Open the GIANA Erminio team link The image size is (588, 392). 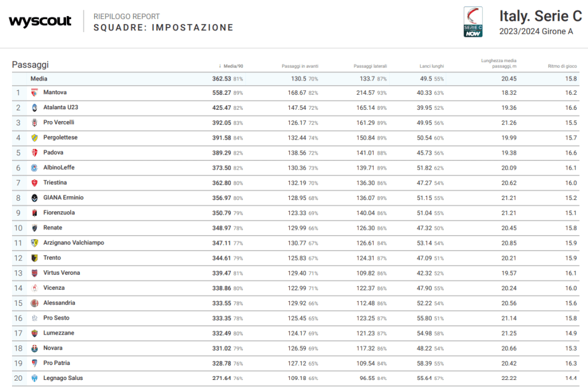(63, 198)
